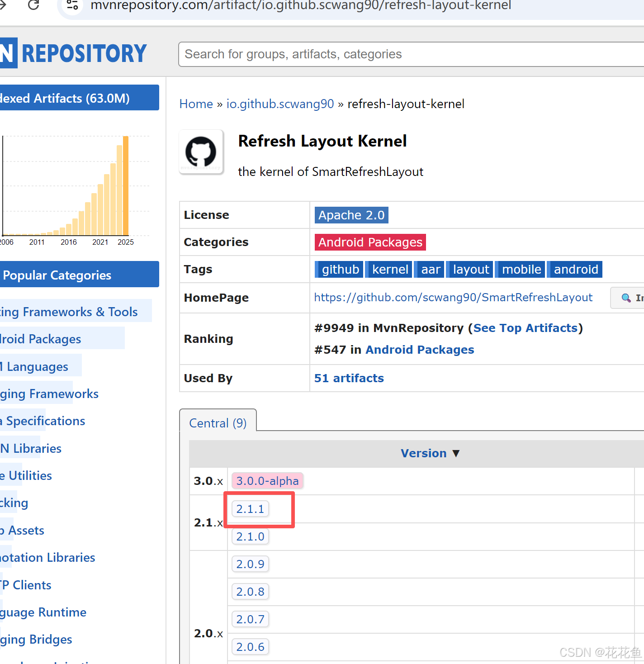
Task: Click the indexed artifacts growth chart
Action: point(75,190)
